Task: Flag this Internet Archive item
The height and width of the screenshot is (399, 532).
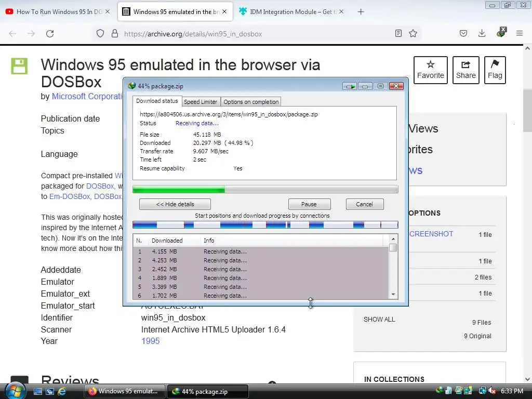Action: coord(495,70)
